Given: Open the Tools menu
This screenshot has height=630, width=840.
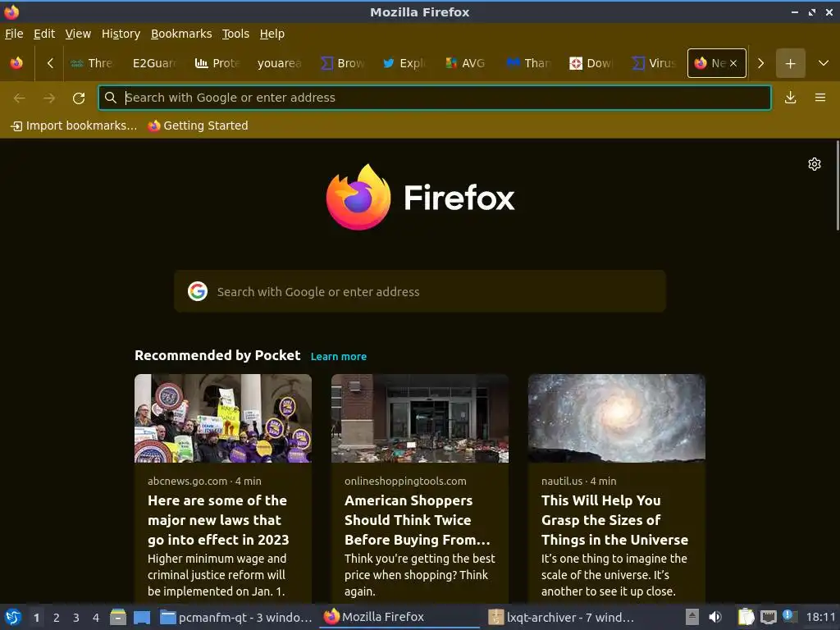Looking at the screenshot, I should [235, 34].
